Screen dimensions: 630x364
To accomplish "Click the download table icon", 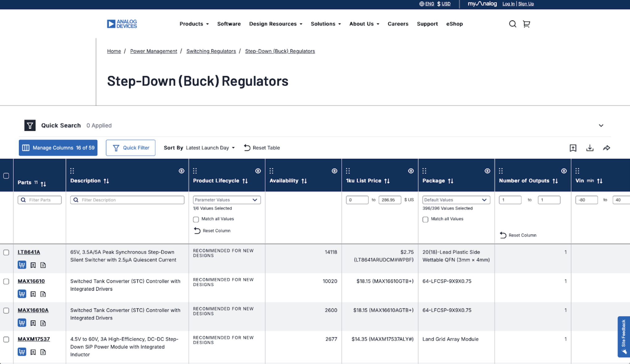I will point(590,148).
